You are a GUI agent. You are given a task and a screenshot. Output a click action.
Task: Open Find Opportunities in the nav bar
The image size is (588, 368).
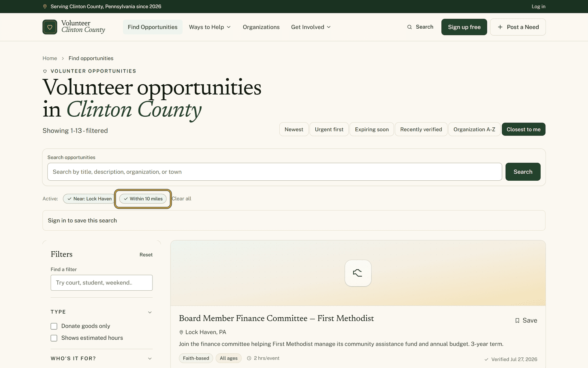[x=153, y=27]
